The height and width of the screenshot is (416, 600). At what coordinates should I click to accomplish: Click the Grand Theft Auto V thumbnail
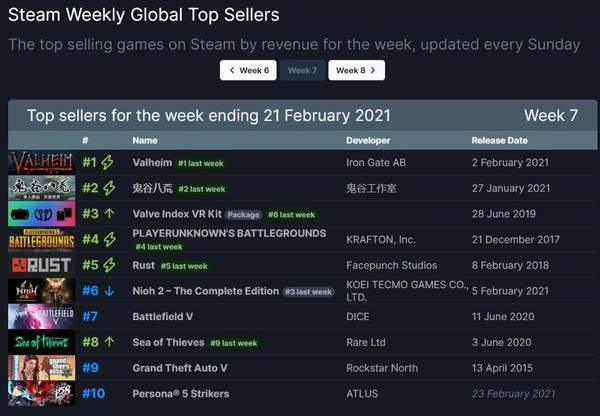tap(41, 368)
